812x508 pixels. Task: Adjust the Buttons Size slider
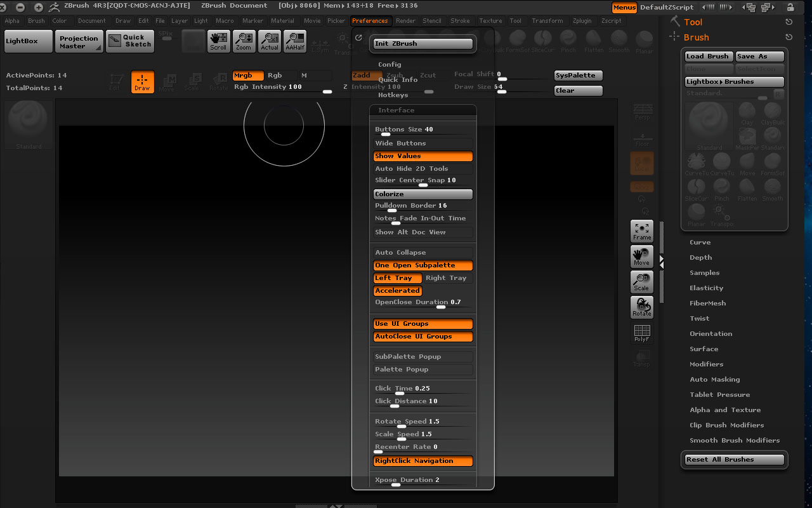[x=423, y=131]
